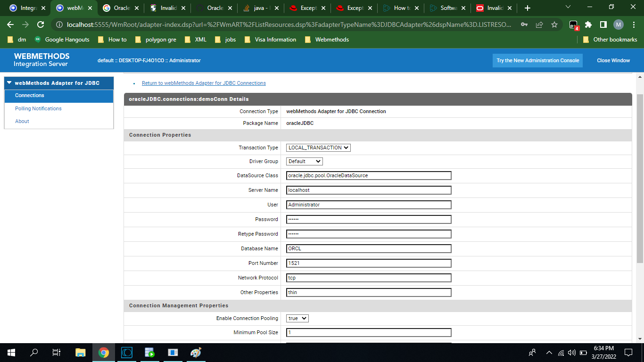Click the forward navigation arrow
The image size is (644, 362).
point(25,25)
